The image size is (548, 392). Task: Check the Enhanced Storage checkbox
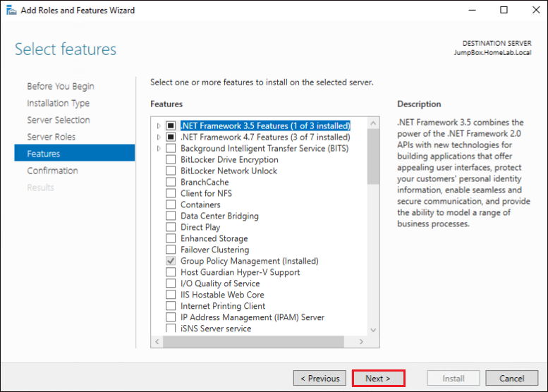[171, 238]
